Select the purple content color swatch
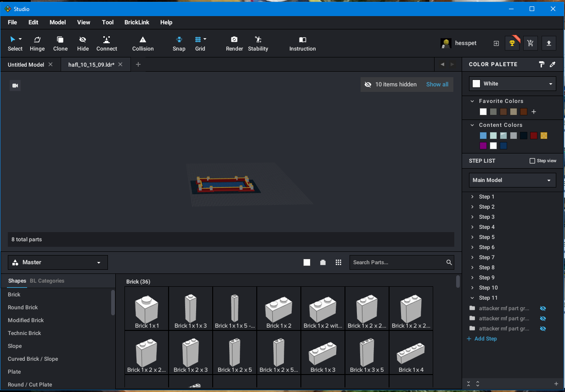The height and width of the screenshot is (392, 565). click(x=483, y=146)
